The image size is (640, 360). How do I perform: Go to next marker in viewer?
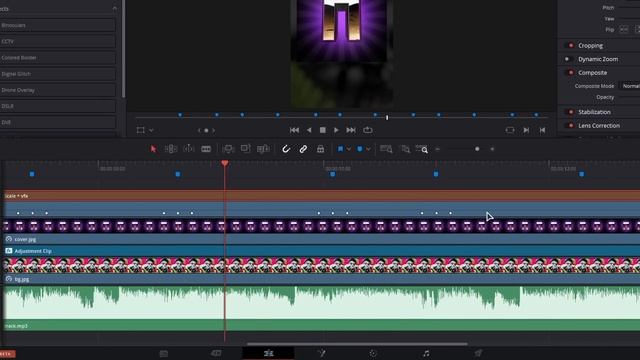point(213,131)
